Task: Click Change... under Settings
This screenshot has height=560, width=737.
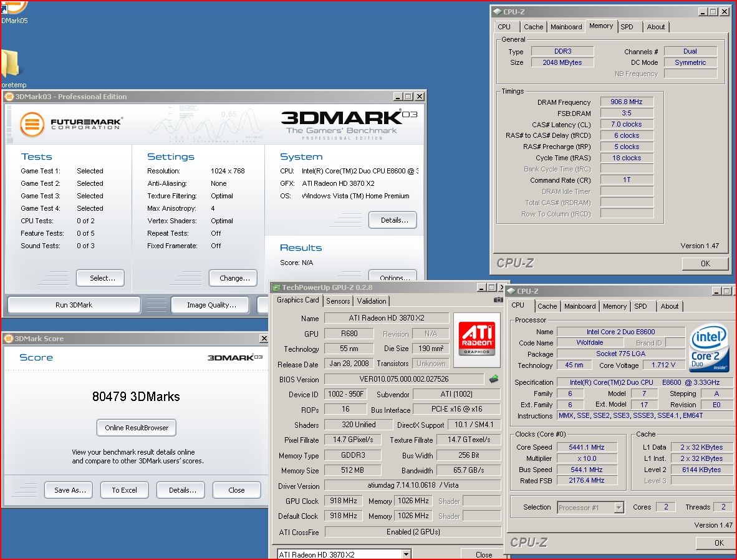Action: [x=233, y=278]
